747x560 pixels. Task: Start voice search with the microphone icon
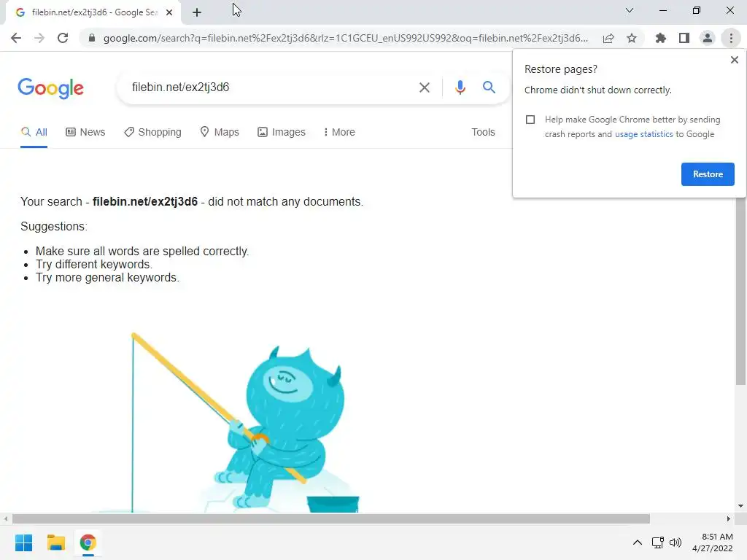click(460, 87)
